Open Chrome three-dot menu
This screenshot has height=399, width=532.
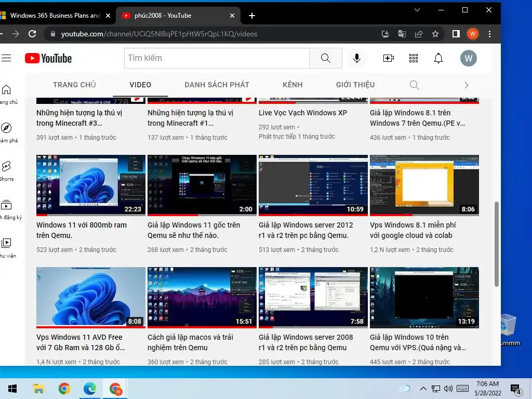tap(489, 34)
